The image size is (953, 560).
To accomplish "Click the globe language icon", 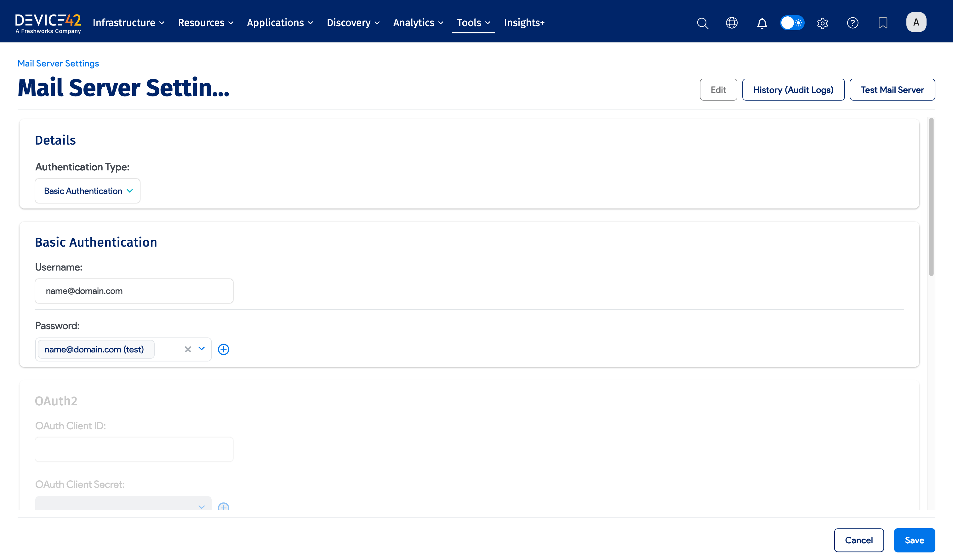I will [732, 23].
